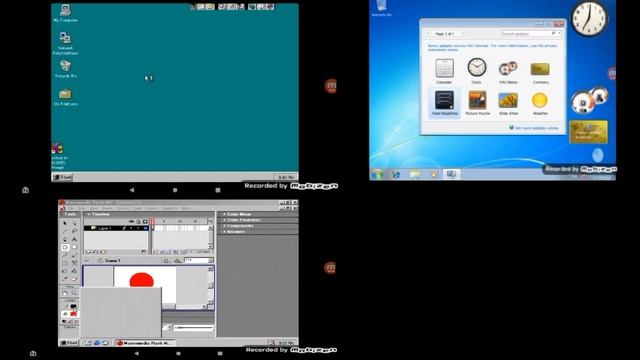Screen dimensions: 640x360
Task: Select the CPU Meter gadget
Action: click(x=508, y=71)
